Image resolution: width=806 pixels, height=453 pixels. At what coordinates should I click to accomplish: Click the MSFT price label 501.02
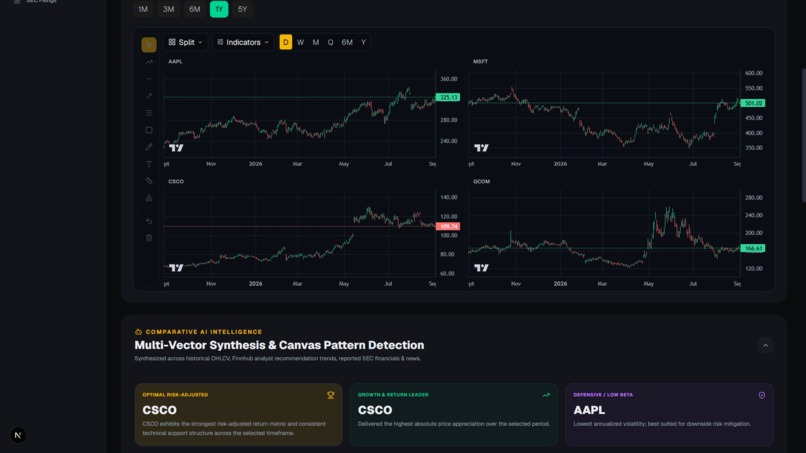[x=753, y=103]
